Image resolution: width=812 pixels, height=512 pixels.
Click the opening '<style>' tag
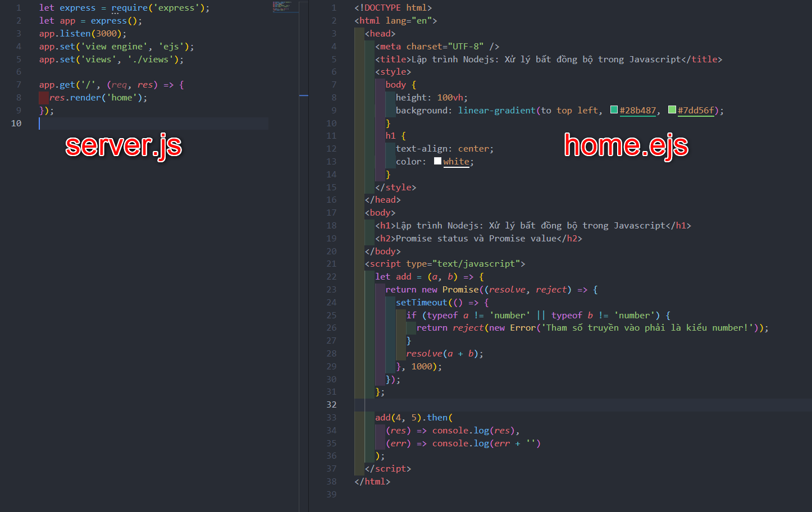pyautogui.click(x=393, y=72)
